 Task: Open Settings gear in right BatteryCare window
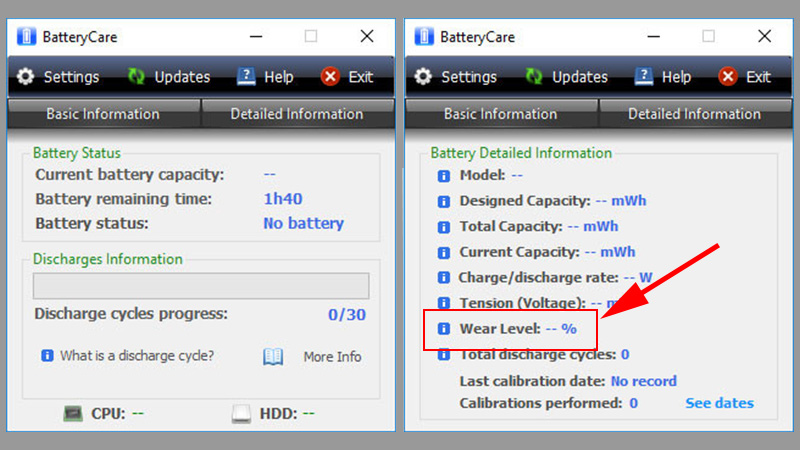(x=423, y=77)
